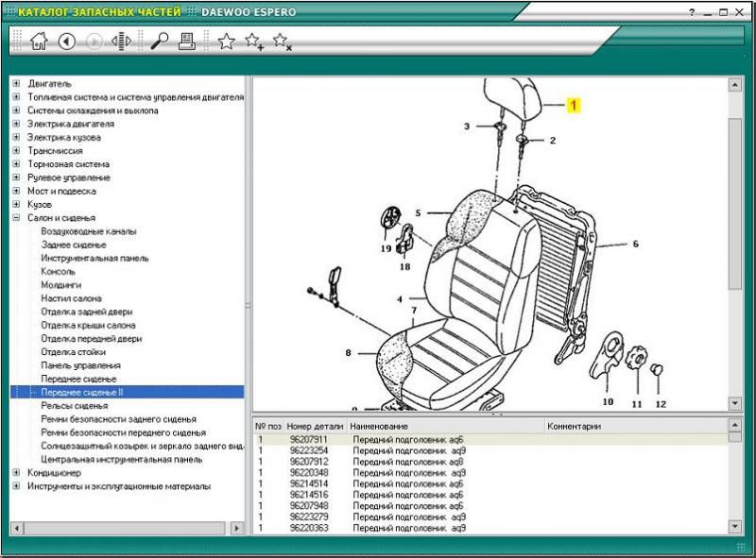Expand the Двигатель tree node

click(16, 83)
